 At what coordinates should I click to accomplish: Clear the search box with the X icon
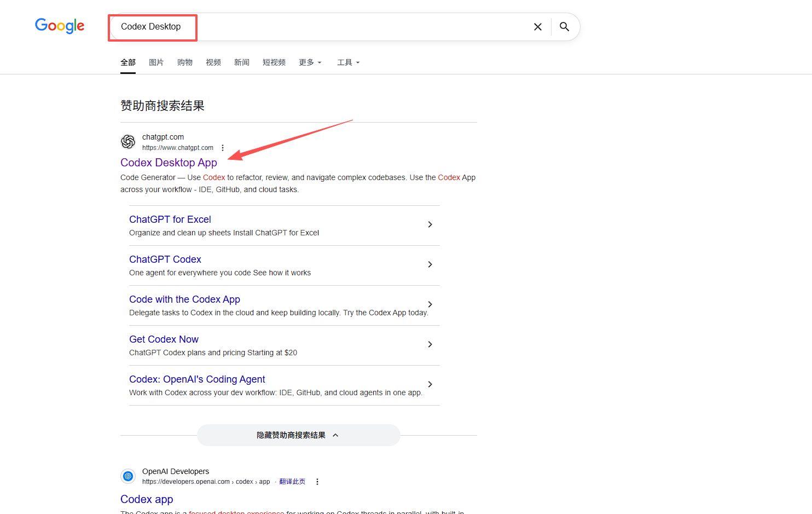click(x=538, y=27)
